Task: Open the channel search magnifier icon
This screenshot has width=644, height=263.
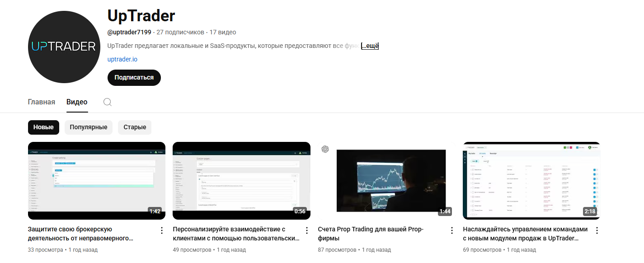Action: tap(108, 102)
